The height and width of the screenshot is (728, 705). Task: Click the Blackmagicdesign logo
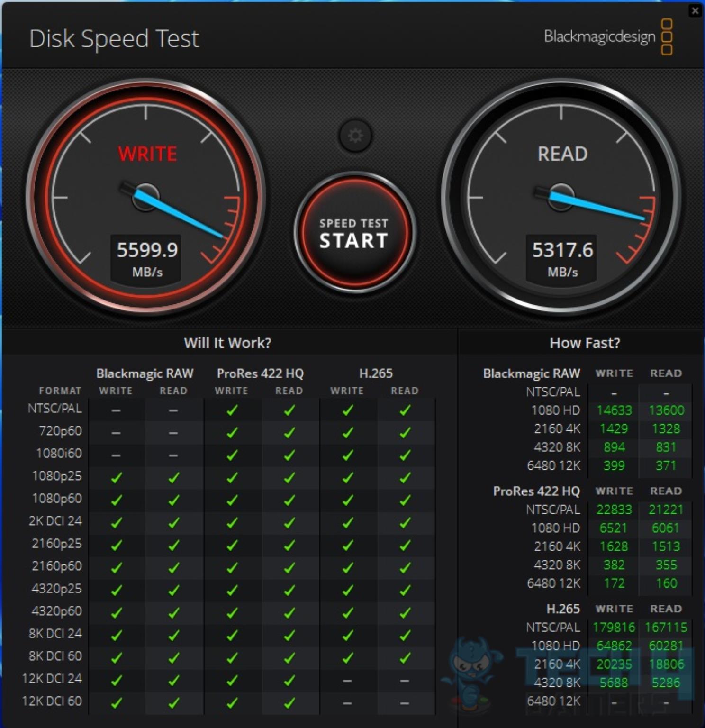tap(608, 37)
